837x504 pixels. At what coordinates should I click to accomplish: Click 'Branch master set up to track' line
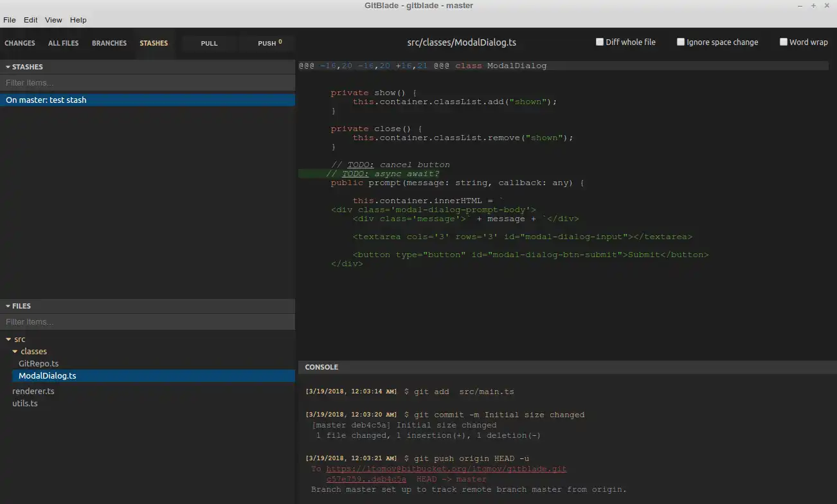pos(469,490)
